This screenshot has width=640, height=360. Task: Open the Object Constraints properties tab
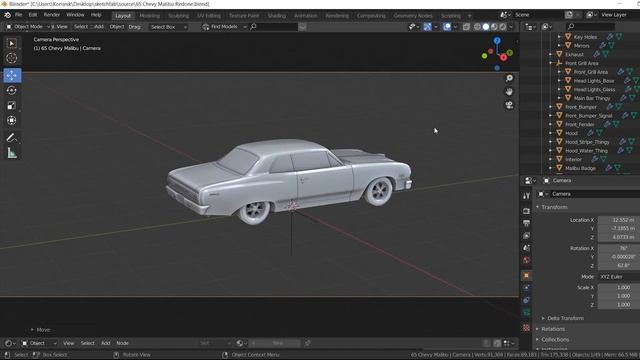point(526,300)
